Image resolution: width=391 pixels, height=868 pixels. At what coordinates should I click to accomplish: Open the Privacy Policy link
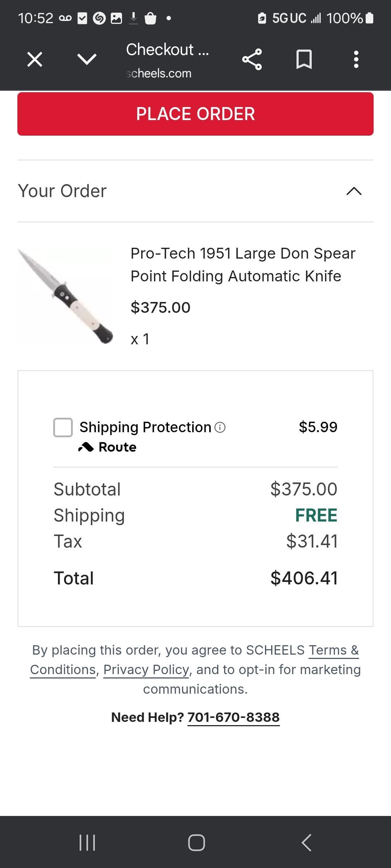pyautogui.click(x=146, y=670)
